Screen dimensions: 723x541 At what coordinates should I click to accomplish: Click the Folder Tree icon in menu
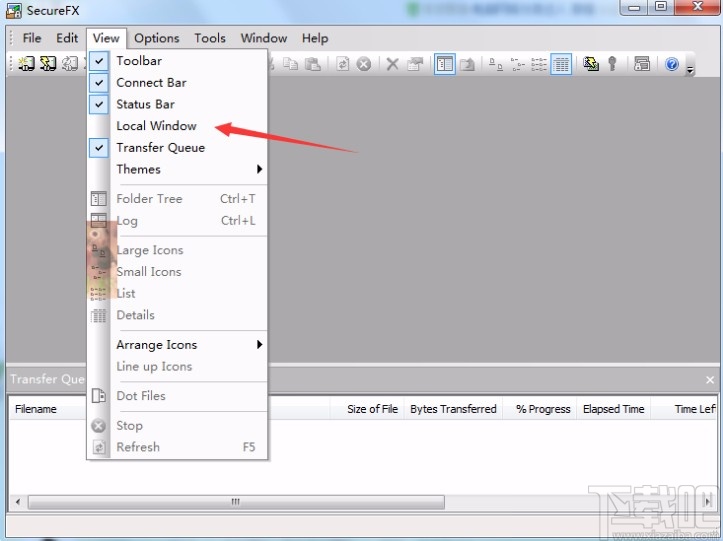click(x=99, y=199)
